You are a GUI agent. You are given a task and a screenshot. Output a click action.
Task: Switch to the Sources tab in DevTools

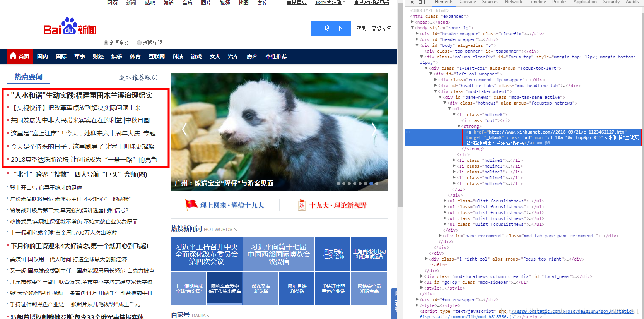490,2
